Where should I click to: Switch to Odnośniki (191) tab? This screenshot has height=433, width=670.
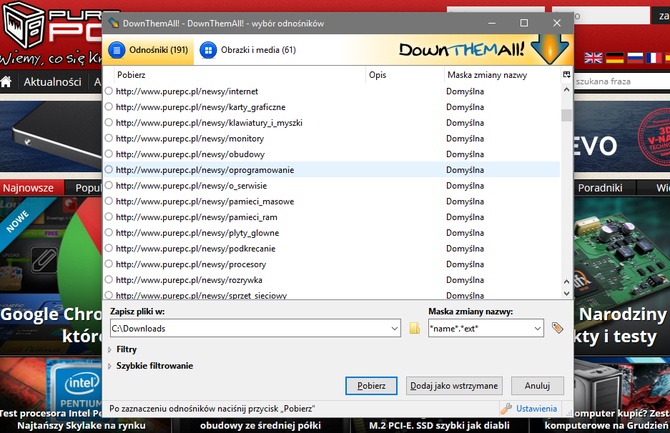click(148, 50)
